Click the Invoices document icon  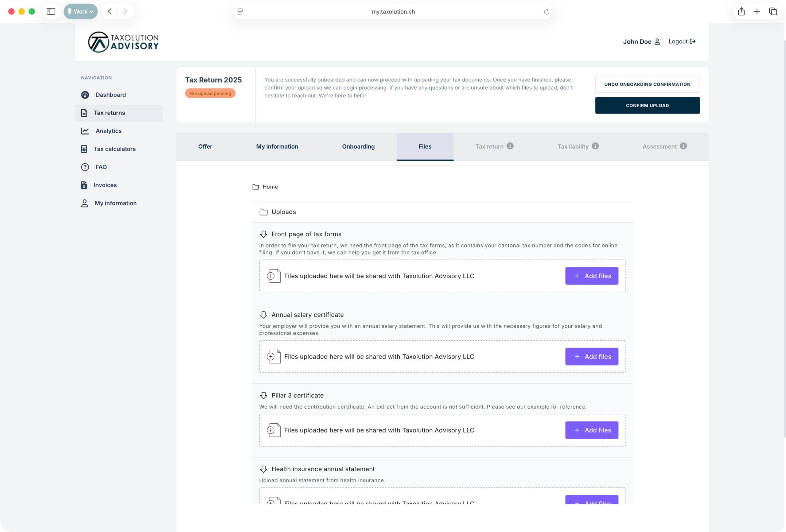(x=84, y=185)
